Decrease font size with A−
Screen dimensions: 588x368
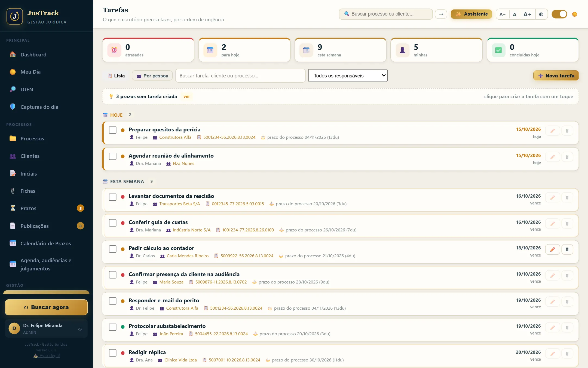503,14
